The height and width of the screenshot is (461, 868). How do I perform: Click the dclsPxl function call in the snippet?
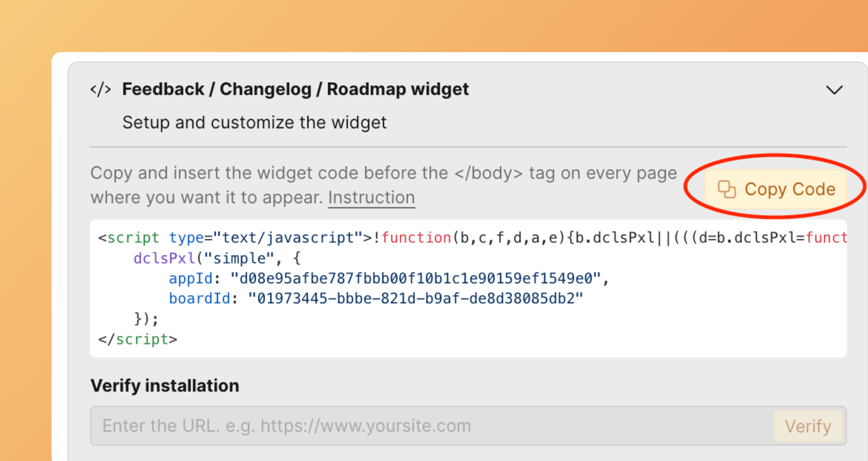[x=164, y=258]
